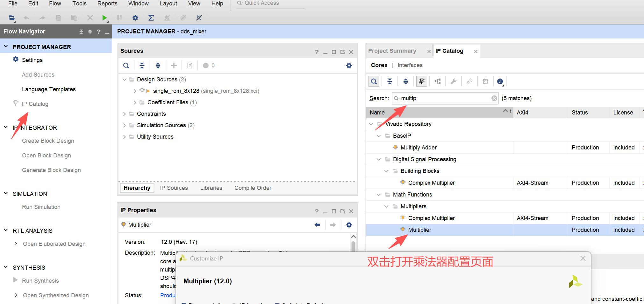Image resolution: width=644 pixels, height=304 pixels.
Task: Collapse the SIMULATION section
Action: (x=6, y=194)
